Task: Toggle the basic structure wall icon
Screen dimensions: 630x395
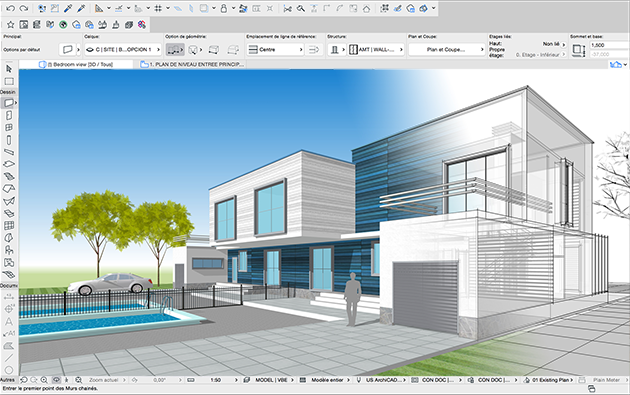Action: (x=334, y=49)
